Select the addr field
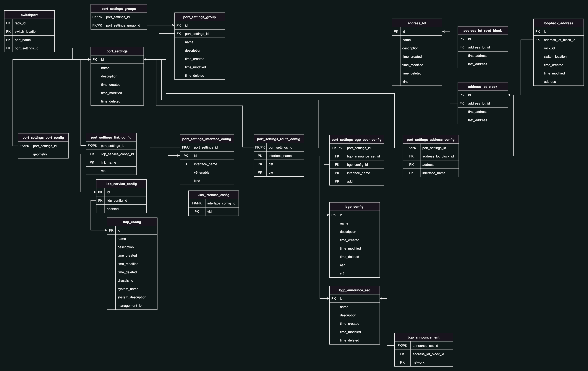The width and height of the screenshot is (588, 371). [x=357, y=181]
